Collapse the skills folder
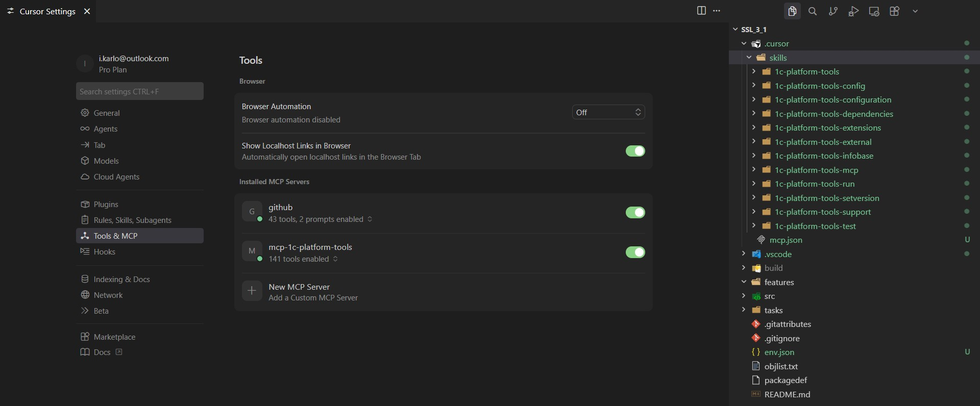980x406 pixels. (x=749, y=58)
